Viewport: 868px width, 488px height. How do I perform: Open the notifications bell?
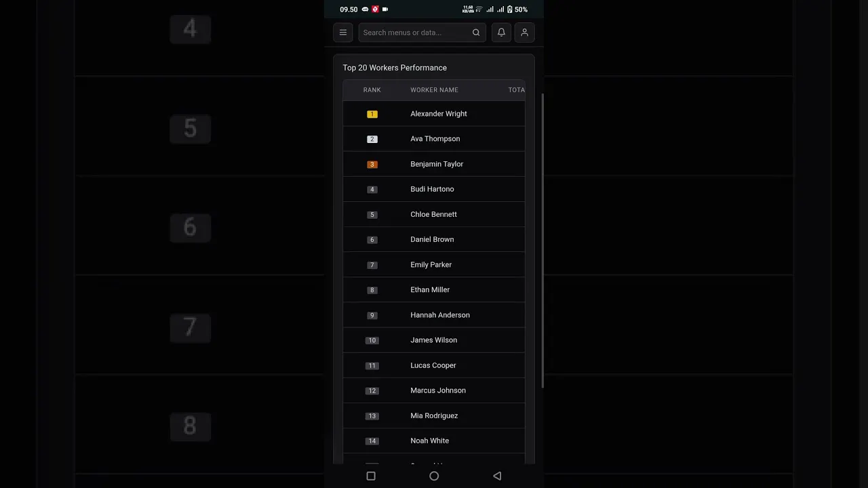[x=501, y=33]
